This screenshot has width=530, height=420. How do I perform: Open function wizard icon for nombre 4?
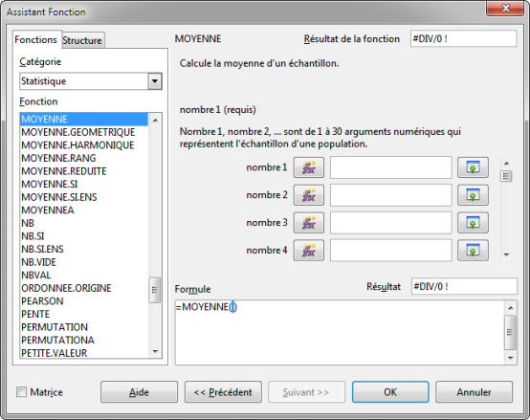(x=309, y=251)
